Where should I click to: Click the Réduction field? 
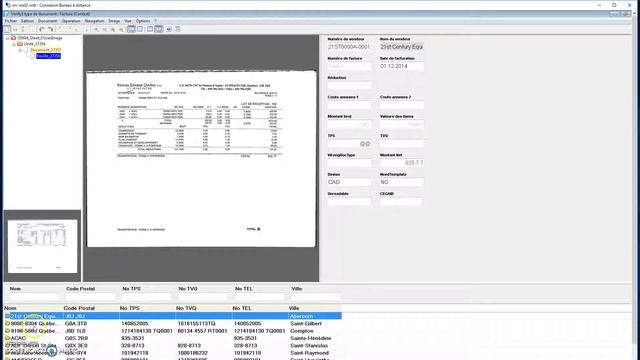pyautogui.click(x=349, y=85)
